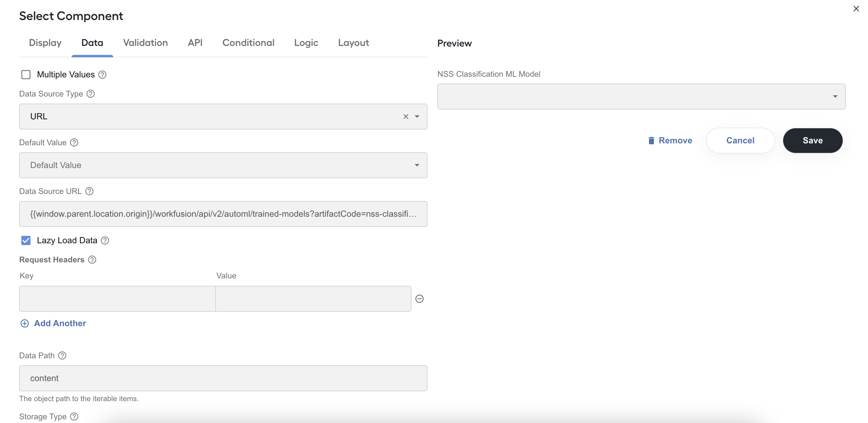Click the Save button
This screenshot has height=423, width=868.
point(812,141)
